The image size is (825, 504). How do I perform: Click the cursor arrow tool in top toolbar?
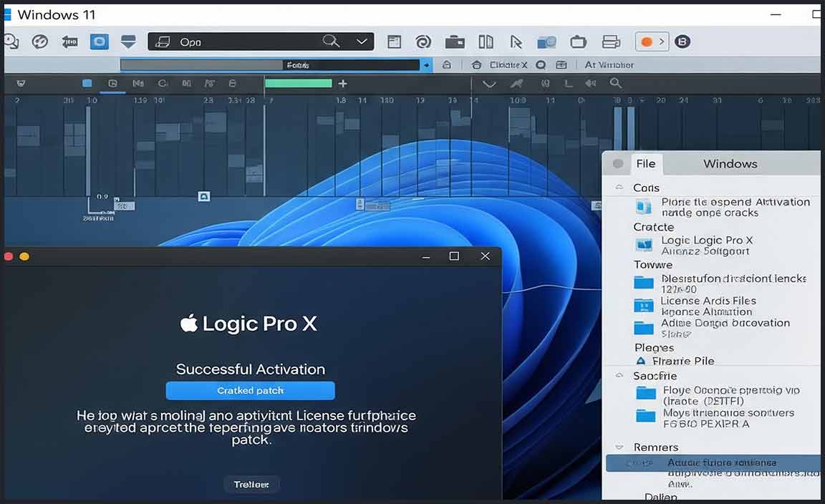click(515, 42)
